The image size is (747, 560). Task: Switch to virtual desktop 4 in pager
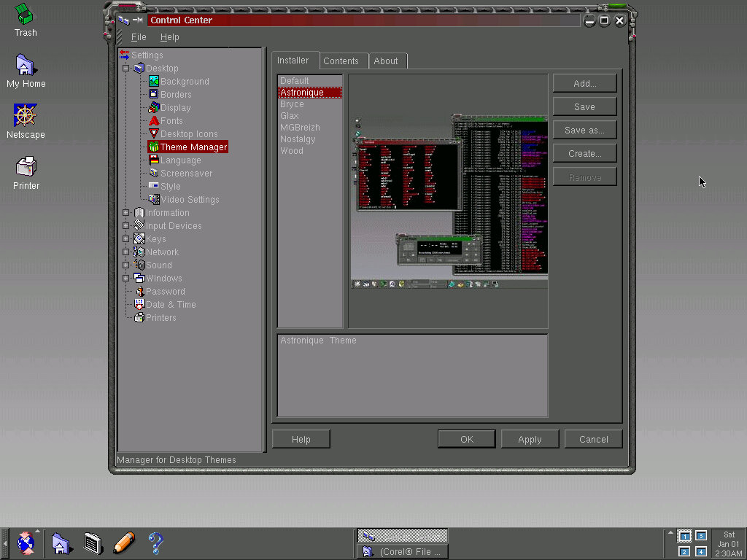(701, 551)
